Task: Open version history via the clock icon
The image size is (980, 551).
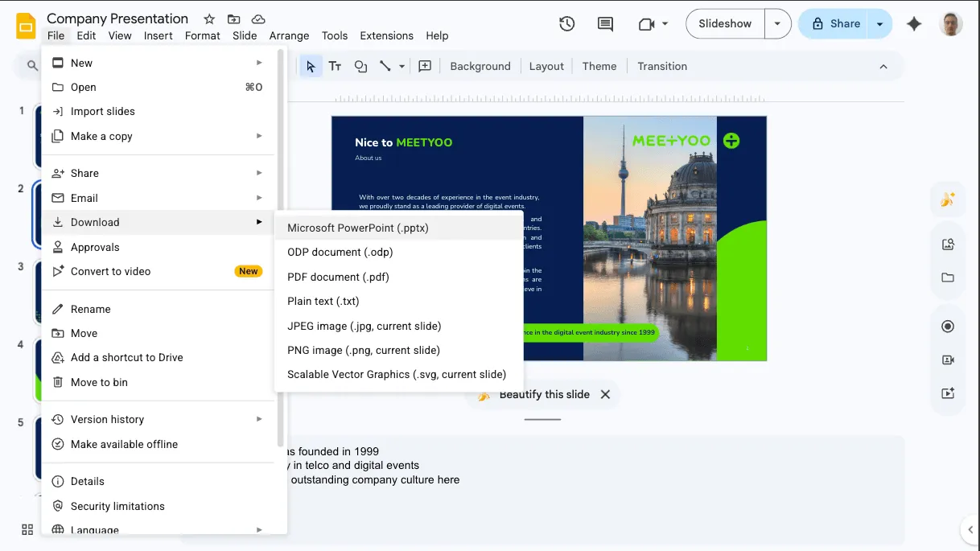Action: pos(566,24)
